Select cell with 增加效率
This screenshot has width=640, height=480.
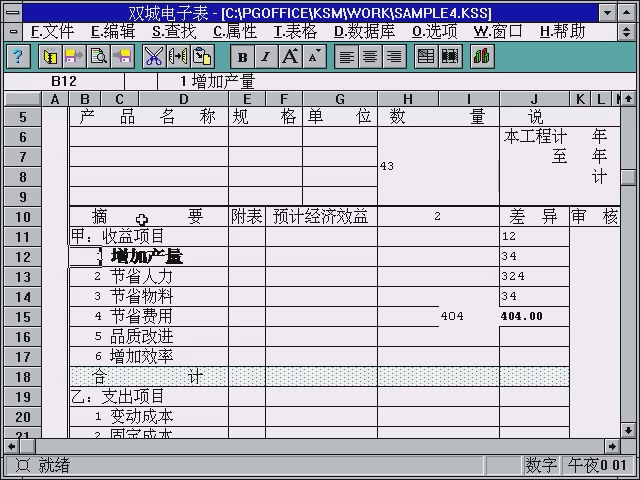click(x=141, y=357)
